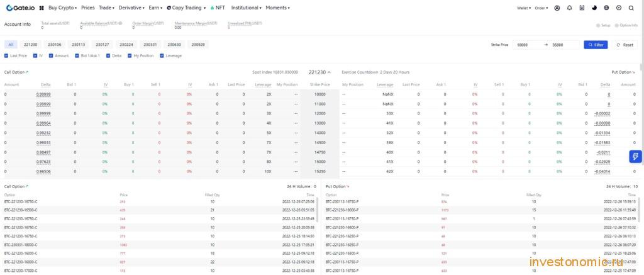Select the 230113 expiry tab
The height and width of the screenshot is (275, 644).
pyautogui.click(x=79, y=45)
